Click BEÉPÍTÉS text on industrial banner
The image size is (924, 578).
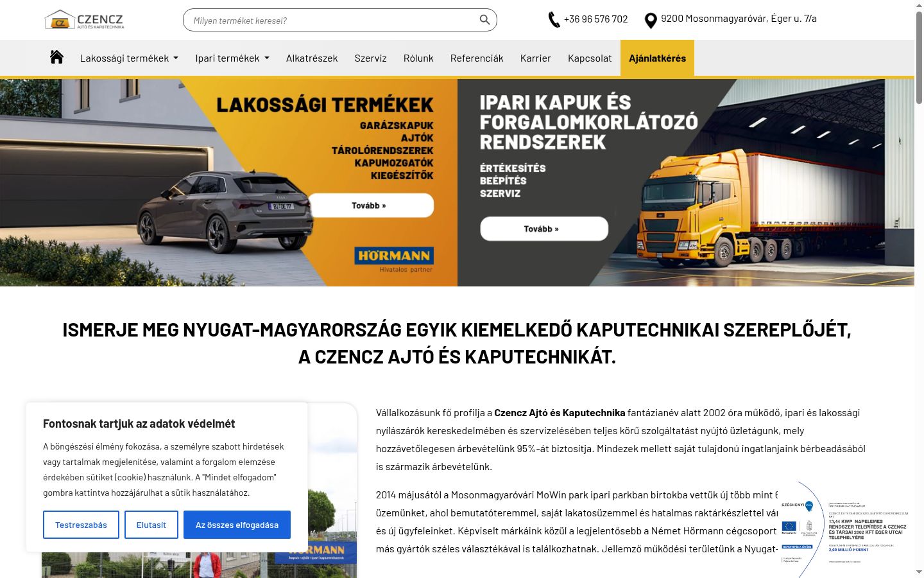[503, 181]
